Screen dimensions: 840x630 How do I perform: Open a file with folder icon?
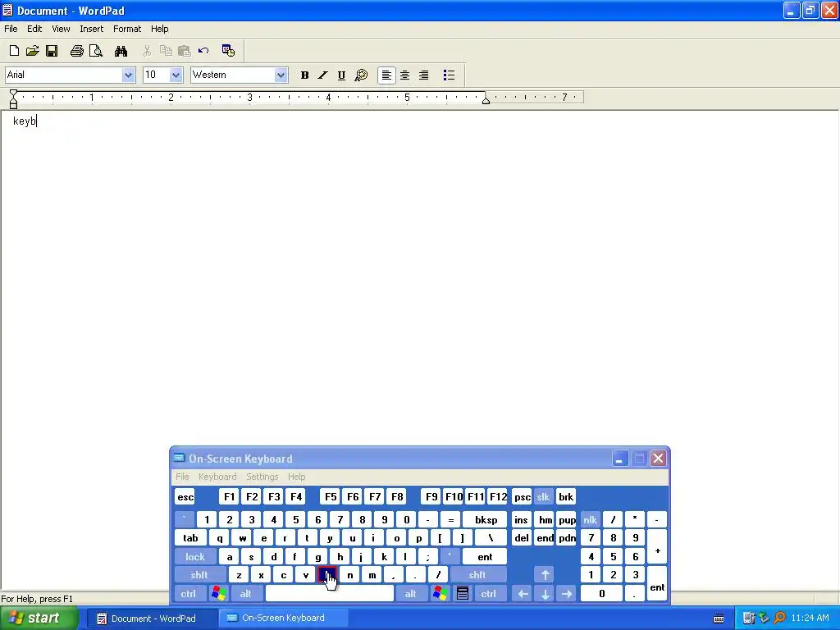pyautogui.click(x=33, y=51)
